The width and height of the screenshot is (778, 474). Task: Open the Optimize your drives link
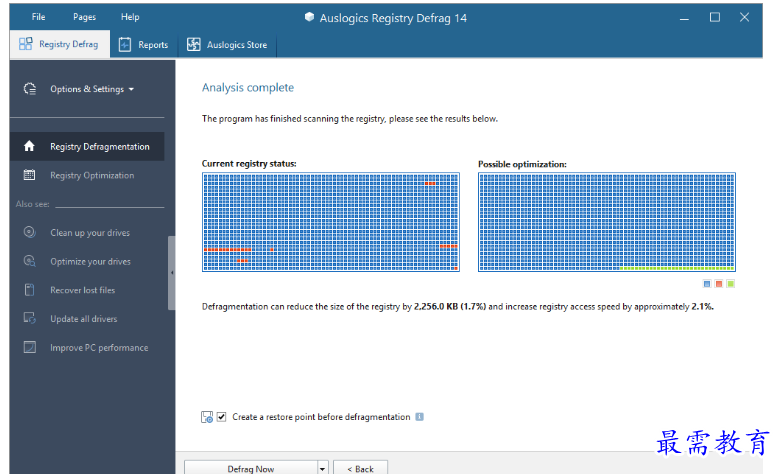click(x=90, y=262)
